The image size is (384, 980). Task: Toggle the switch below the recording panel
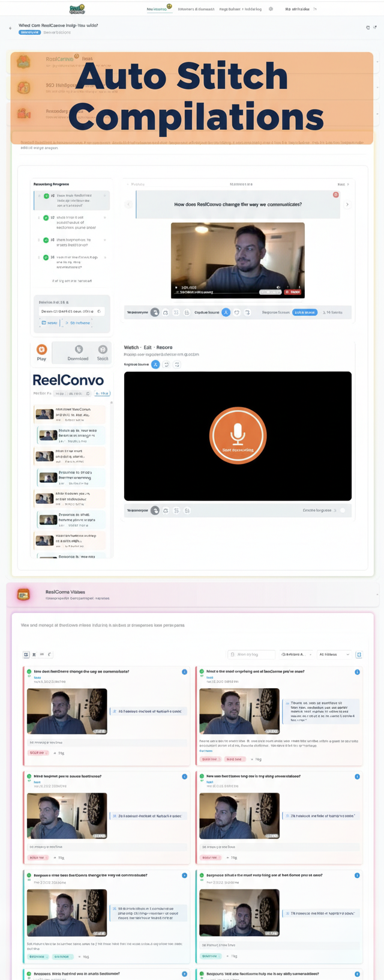tap(342, 510)
